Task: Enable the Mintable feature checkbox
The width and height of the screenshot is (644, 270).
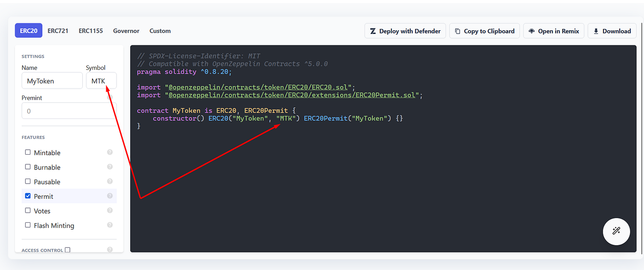Action: pyautogui.click(x=28, y=152)
